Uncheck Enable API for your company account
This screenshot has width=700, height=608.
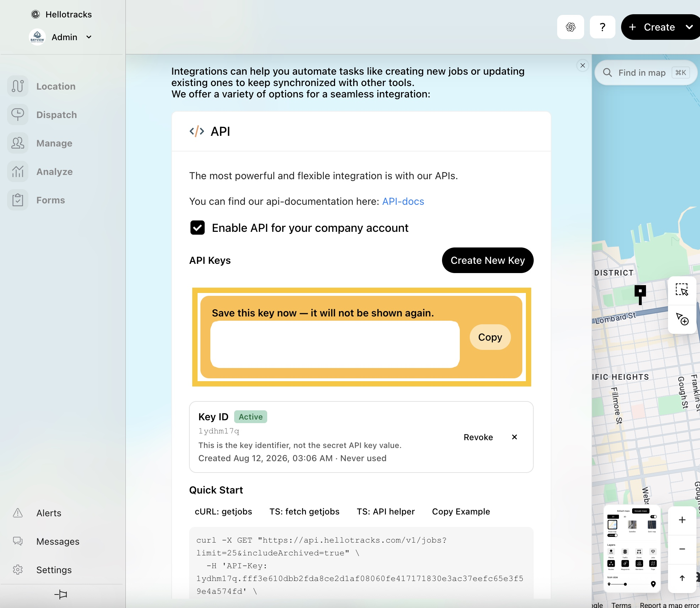[x=198, y=228]
